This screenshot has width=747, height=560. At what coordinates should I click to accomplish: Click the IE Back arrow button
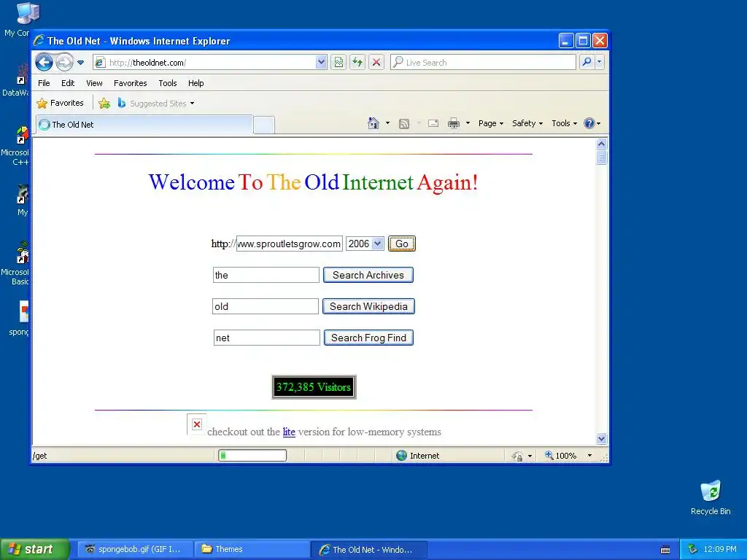(44, 63)
